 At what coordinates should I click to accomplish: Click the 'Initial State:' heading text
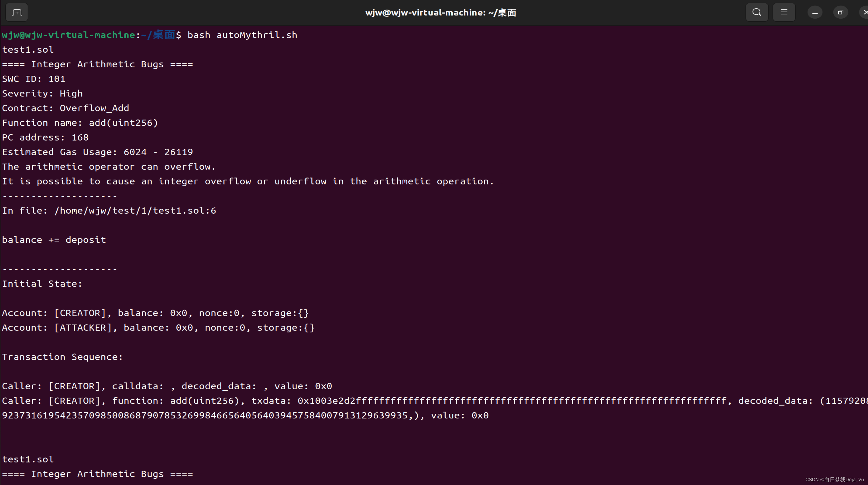click(42, 284)
